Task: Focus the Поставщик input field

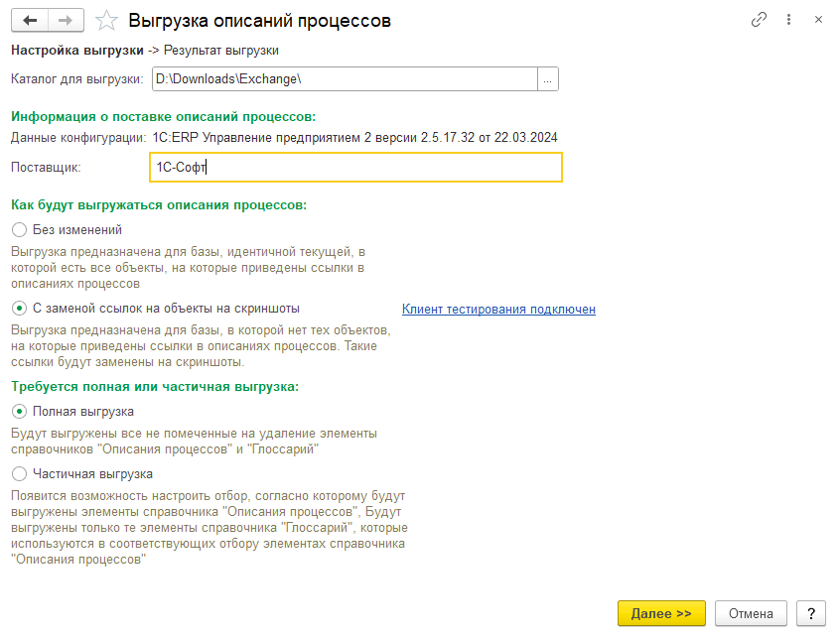Action: point(355,167)
